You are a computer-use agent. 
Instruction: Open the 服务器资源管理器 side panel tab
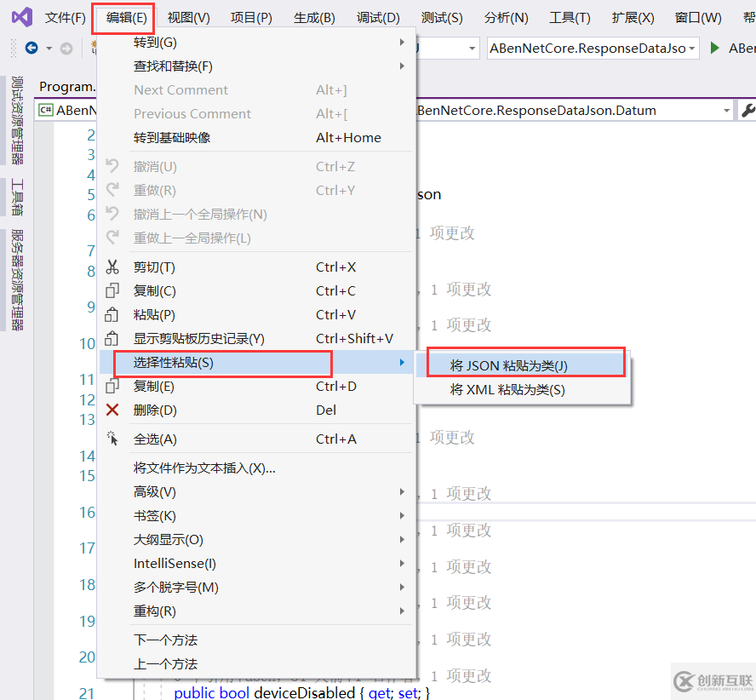17,280
